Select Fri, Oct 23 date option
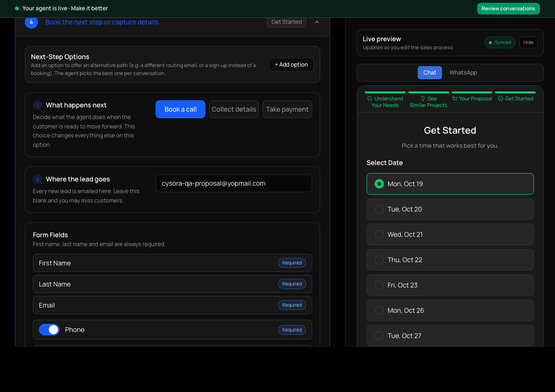Viewport: 555px width, 392px height. pos(450,285)
